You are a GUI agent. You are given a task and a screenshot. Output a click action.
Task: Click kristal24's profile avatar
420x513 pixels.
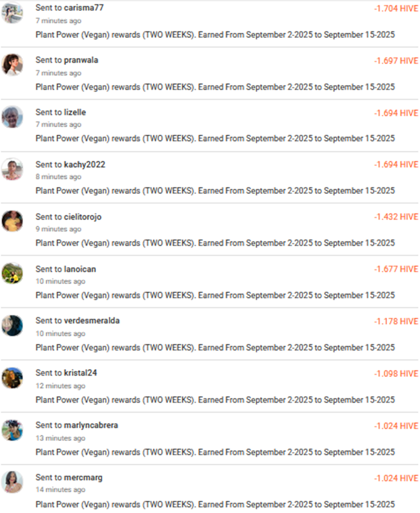pos(12,377)
